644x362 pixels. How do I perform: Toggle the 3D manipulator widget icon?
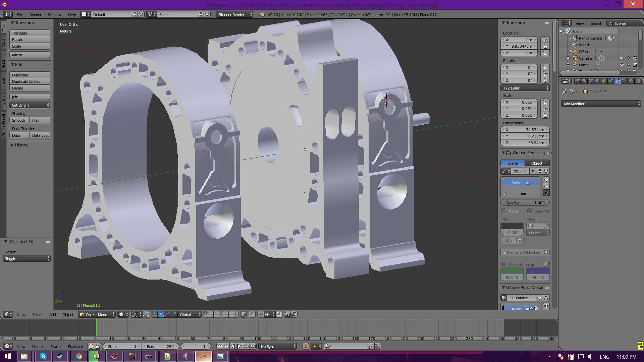pos(154,314)
